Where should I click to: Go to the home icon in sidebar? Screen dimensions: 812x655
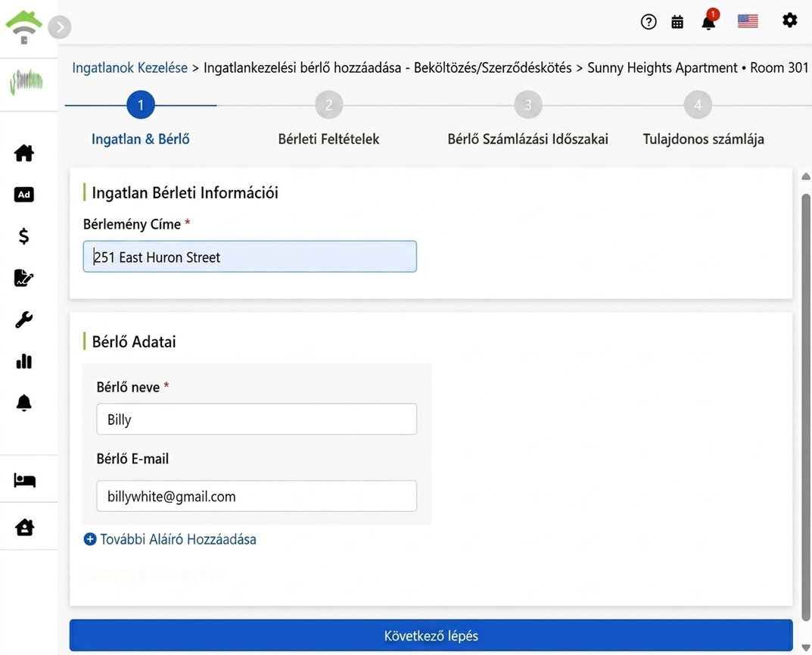point(23,153)
